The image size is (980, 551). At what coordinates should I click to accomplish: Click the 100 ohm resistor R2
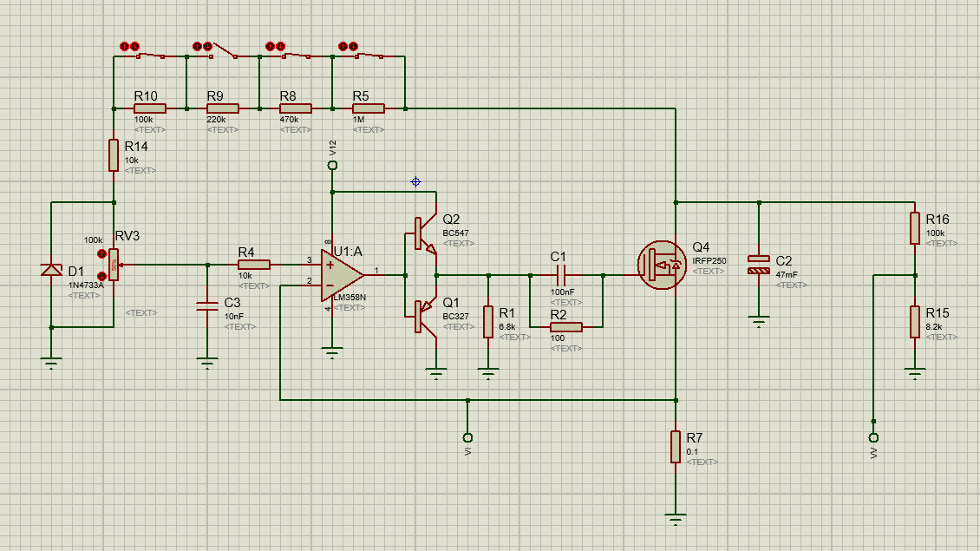tap(565, 327)
